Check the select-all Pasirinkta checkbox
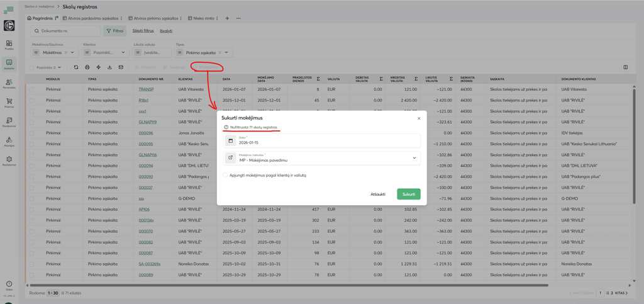Viewport: 644px width, 304px height. click(32, 67)
